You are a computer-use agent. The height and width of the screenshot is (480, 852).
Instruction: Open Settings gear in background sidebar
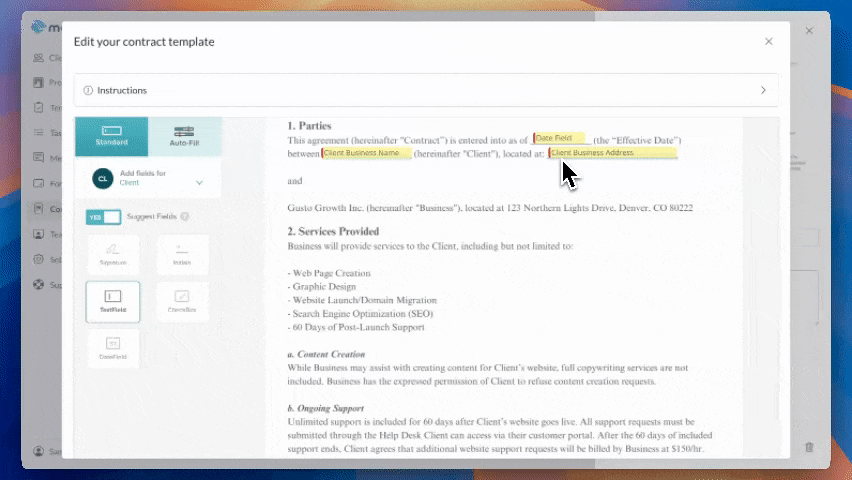tap(38, 259)
